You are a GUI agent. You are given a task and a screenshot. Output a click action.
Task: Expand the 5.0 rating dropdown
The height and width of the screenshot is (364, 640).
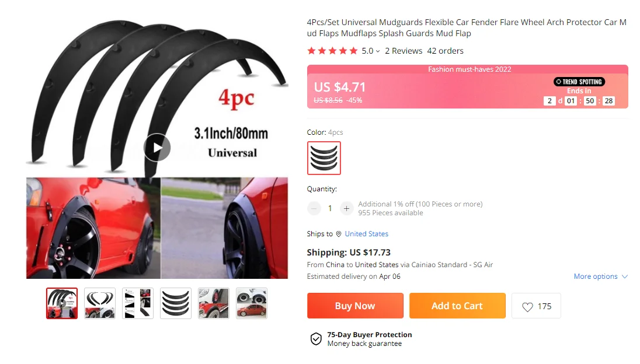[371, 51]
